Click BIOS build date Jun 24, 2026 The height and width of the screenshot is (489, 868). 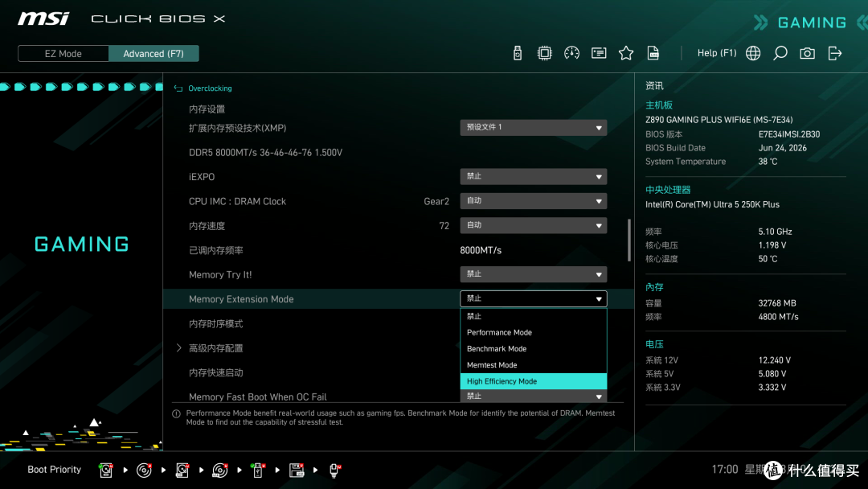pyautogui.click(x=783, y=148)
